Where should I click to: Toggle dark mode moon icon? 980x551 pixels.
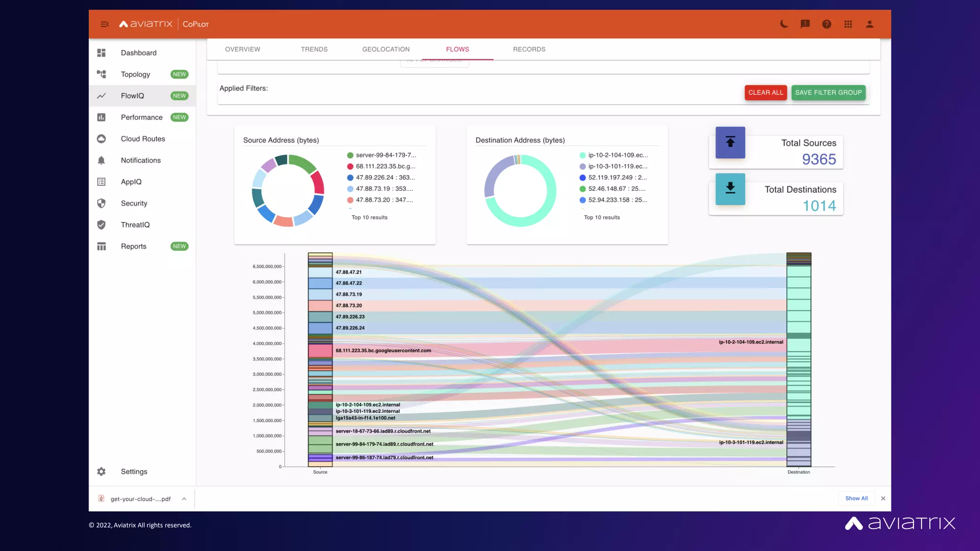(784, 24)
